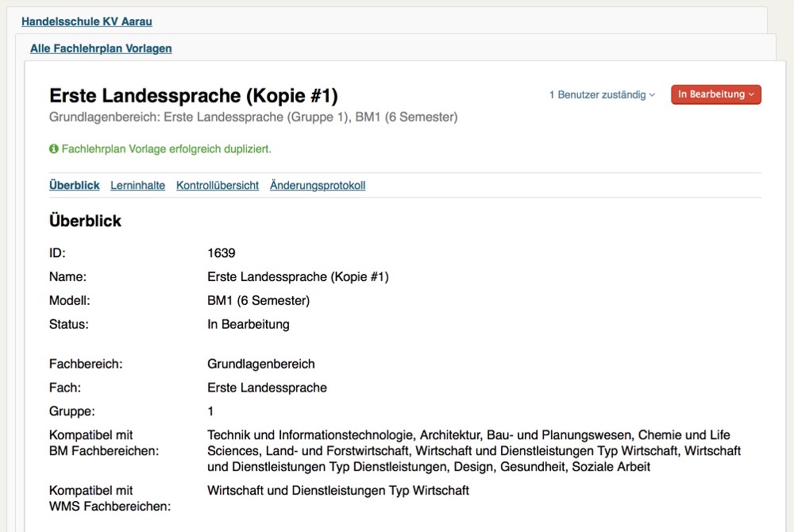
Task: Click the Modell value BM1 (6 Semester)
Action: click(x=258, y=301)
